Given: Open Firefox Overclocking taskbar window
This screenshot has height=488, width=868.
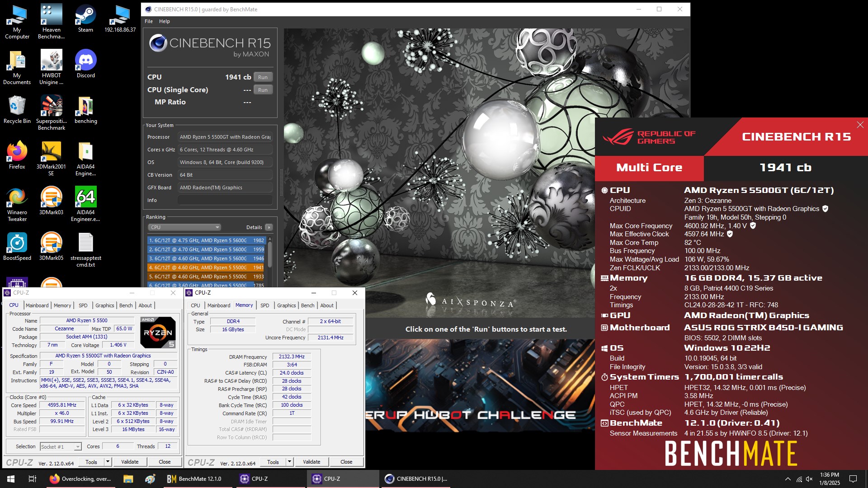Looking at the screenshot, I should [x=80, y=479].
